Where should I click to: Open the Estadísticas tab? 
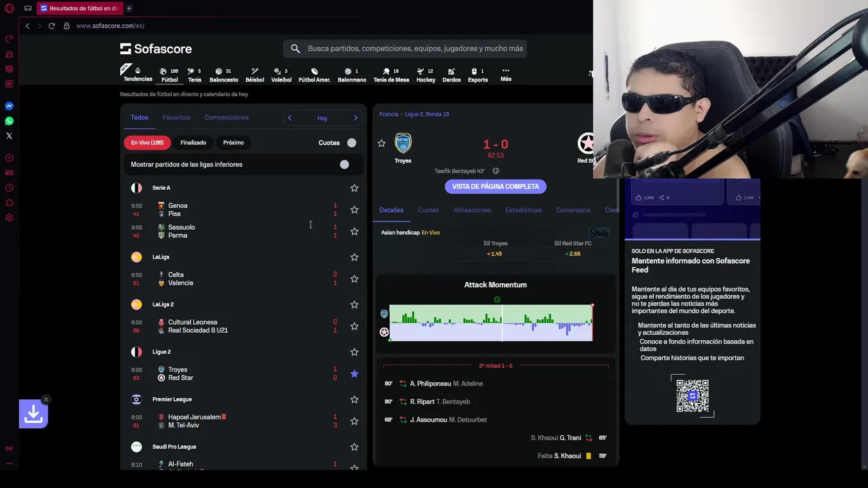click(524, 210)
